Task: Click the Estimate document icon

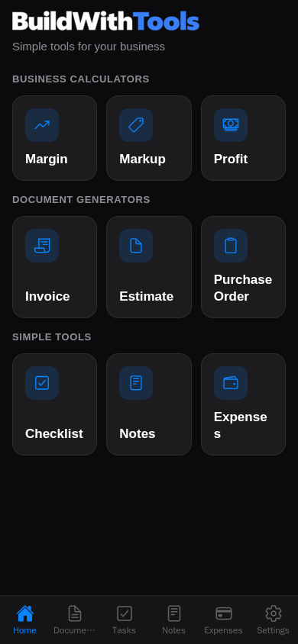Action: click(x=136, y=246)
